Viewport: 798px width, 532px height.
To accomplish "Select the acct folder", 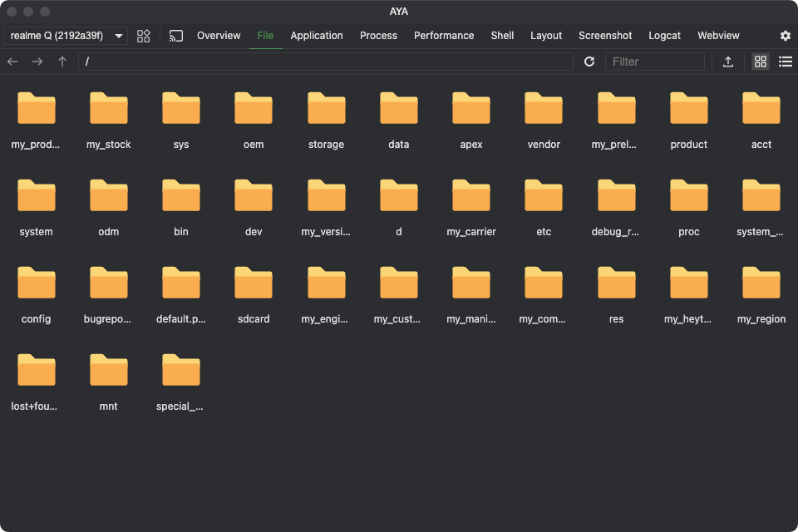I will pyautogui.click(x=761, y=121).
